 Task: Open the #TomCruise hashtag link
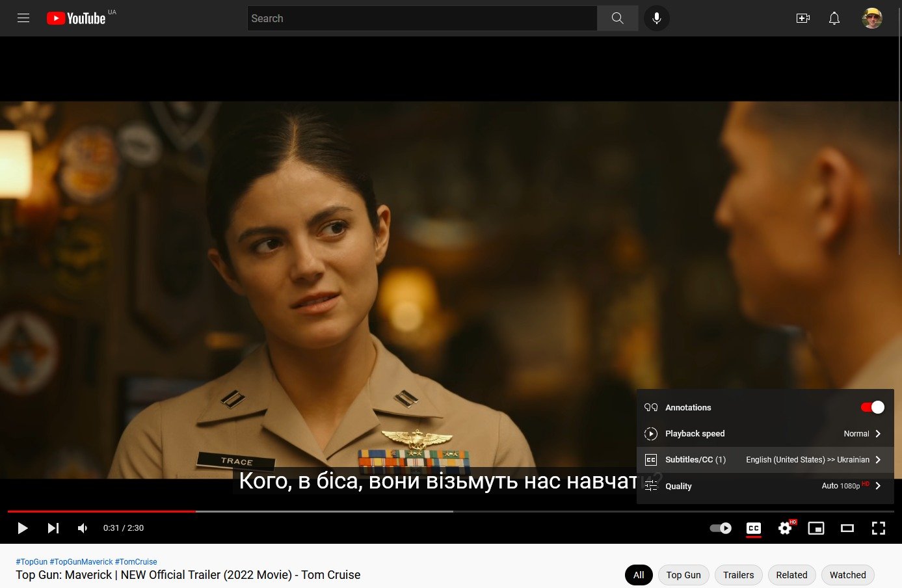(x=136, y=562)
